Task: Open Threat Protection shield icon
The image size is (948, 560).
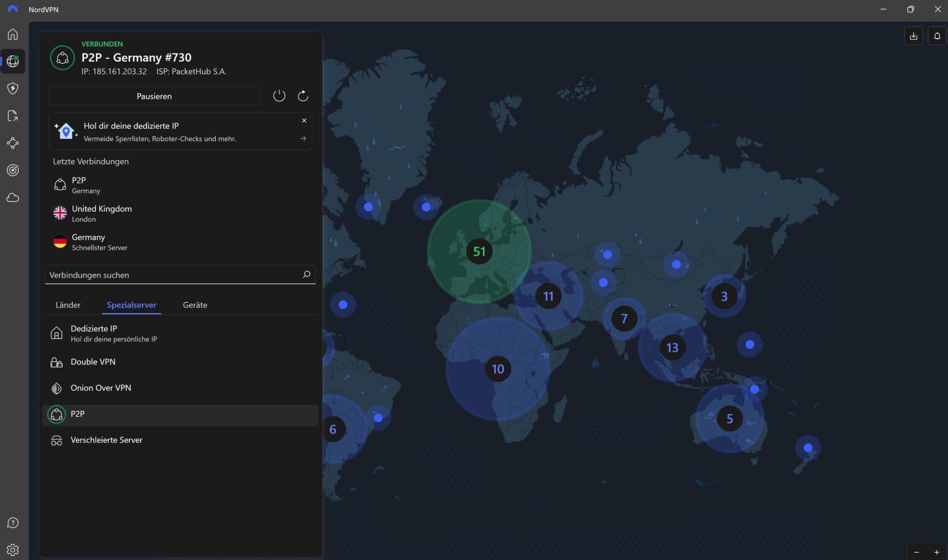Action: point(13,88)
